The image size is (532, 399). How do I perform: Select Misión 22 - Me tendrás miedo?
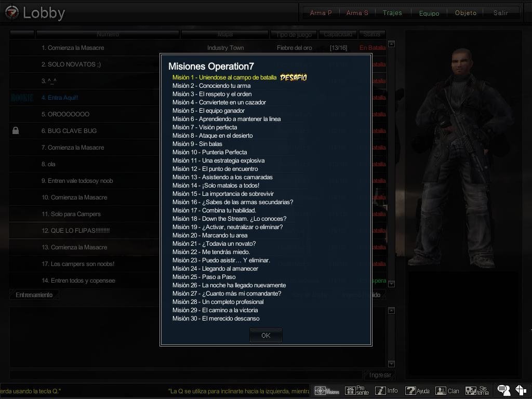pyautogui.click(x=211, y=252)
